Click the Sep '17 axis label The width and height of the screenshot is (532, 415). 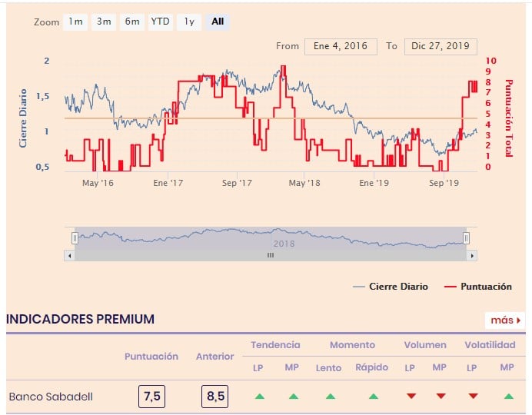[237, 183]
